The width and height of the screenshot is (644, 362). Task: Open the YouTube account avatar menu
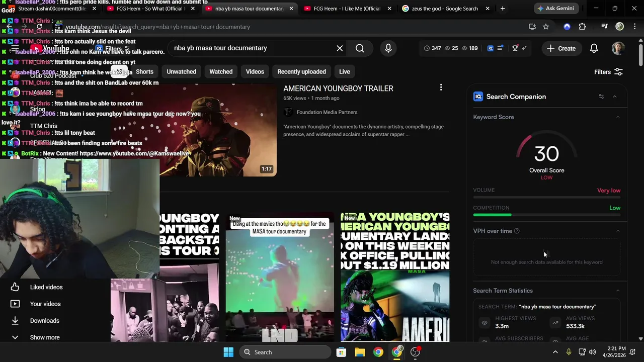(618, 48)
